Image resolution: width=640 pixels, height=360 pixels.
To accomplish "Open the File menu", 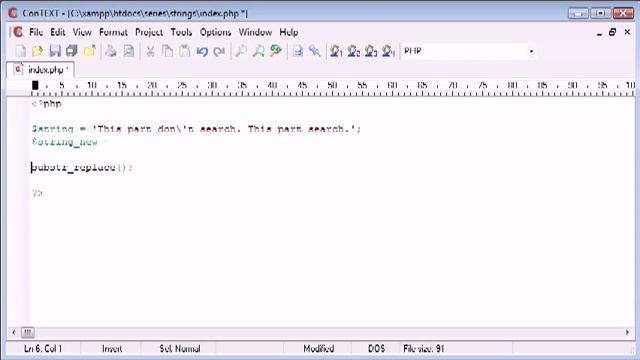I will [36, 32].
